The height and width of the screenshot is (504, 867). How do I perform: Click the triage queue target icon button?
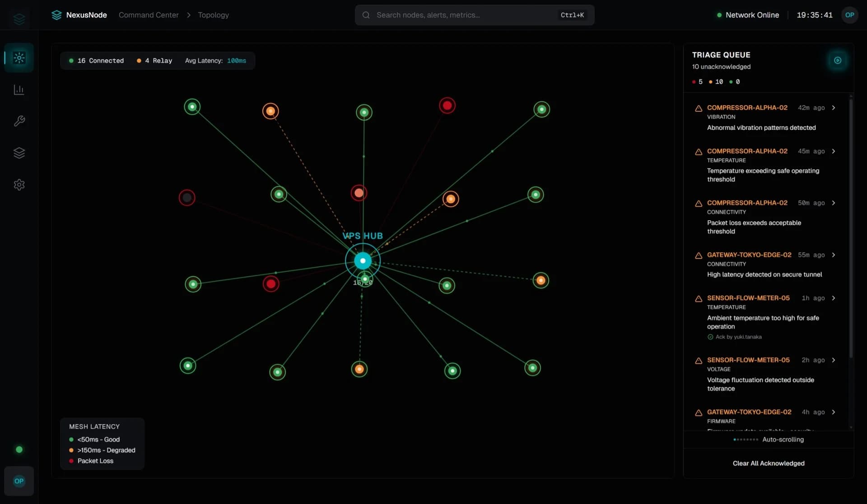pyautogui.click(x=838, y=60)
